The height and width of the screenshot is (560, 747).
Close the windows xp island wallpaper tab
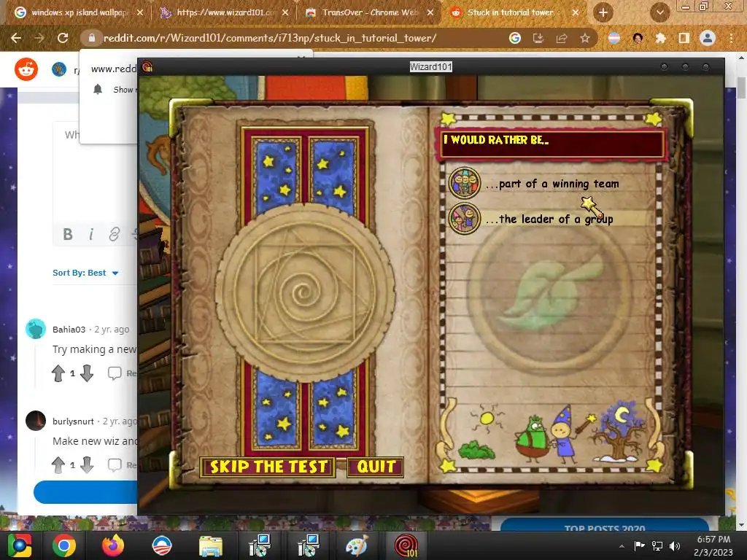pos(140,13)
